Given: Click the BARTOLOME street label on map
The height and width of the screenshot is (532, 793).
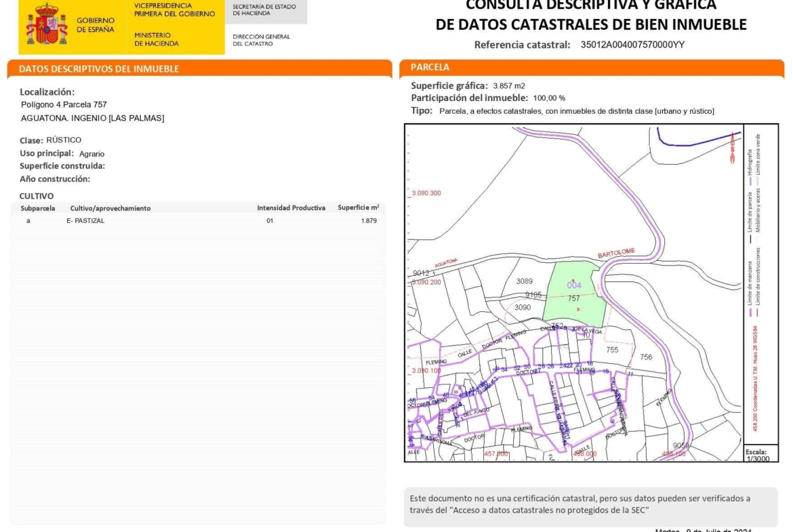Looking at the screenshot, I should point(616,252).
